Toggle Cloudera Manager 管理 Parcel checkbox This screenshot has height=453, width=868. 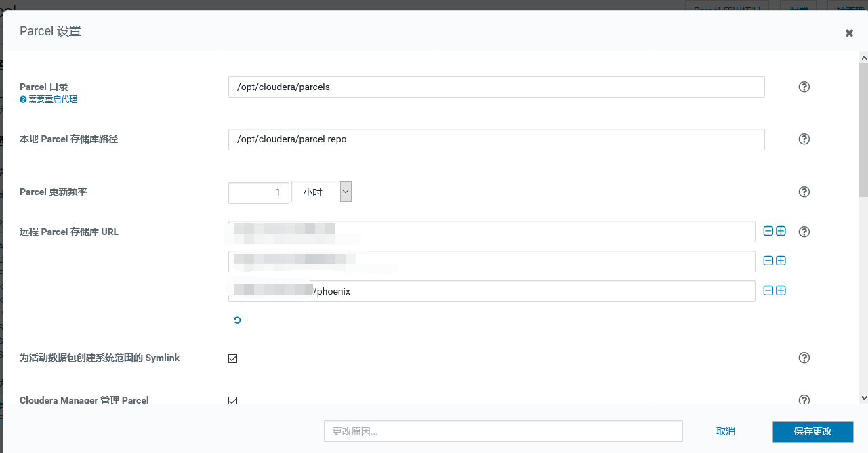[233, 400]
